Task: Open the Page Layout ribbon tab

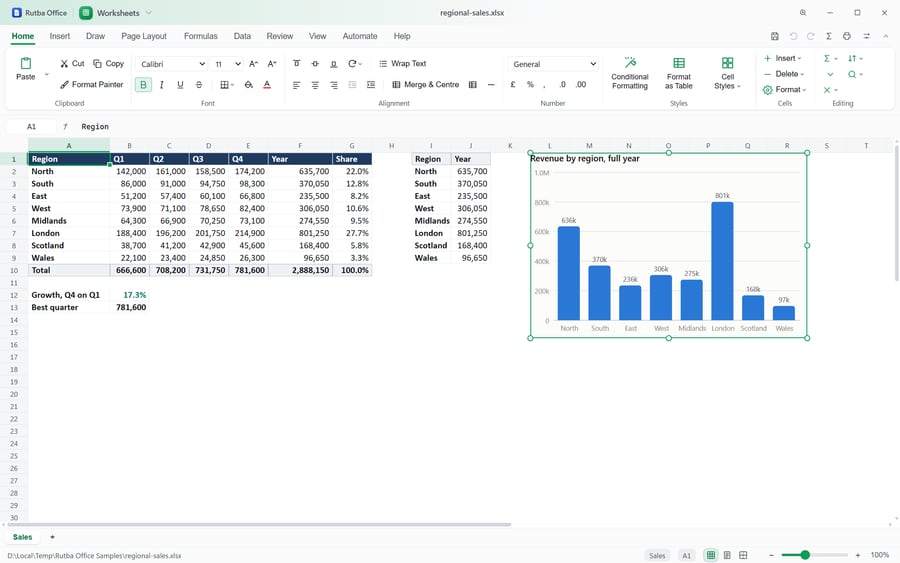Action: 143,36
